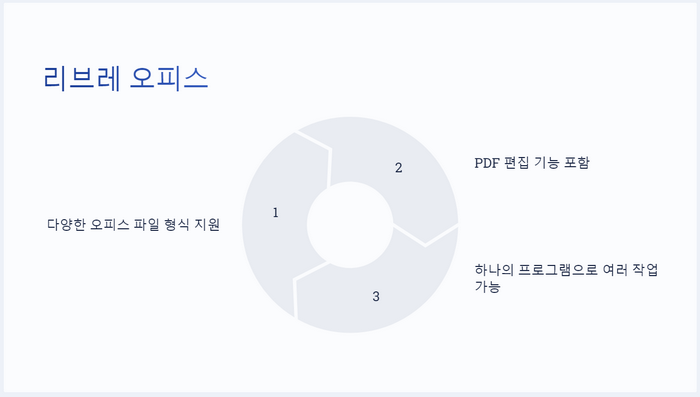Screen dimensions: 700x397
Task: Click the white center hole of the ring
Action: coord(350,225)
